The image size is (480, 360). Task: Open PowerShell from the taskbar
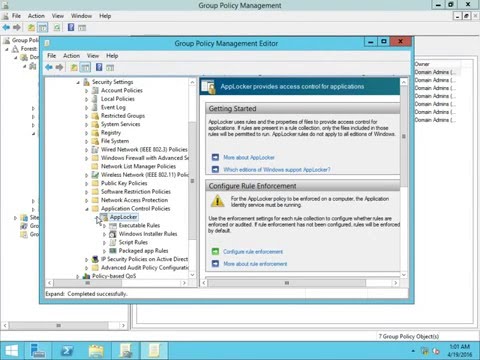click(x=67, y=351)
